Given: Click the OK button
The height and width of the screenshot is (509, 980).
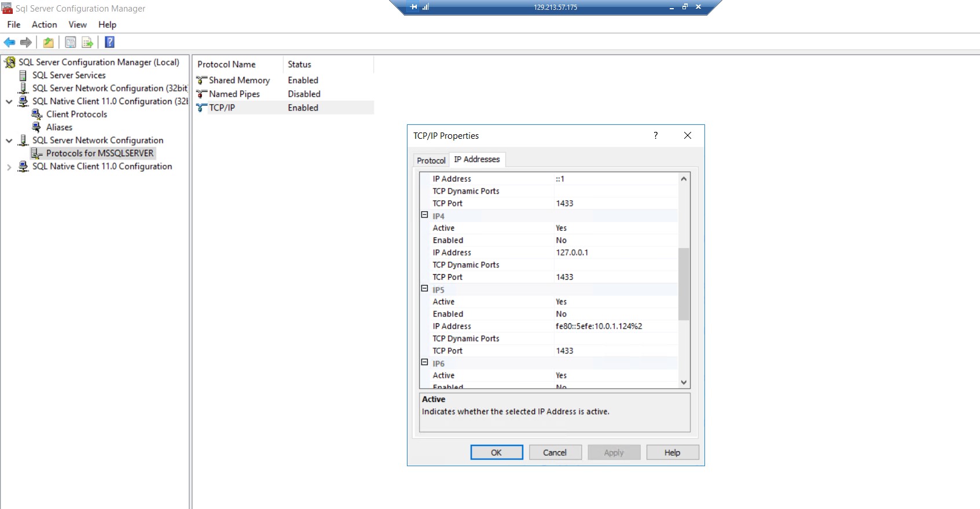Looking at the screenshot, I should 497,452.
